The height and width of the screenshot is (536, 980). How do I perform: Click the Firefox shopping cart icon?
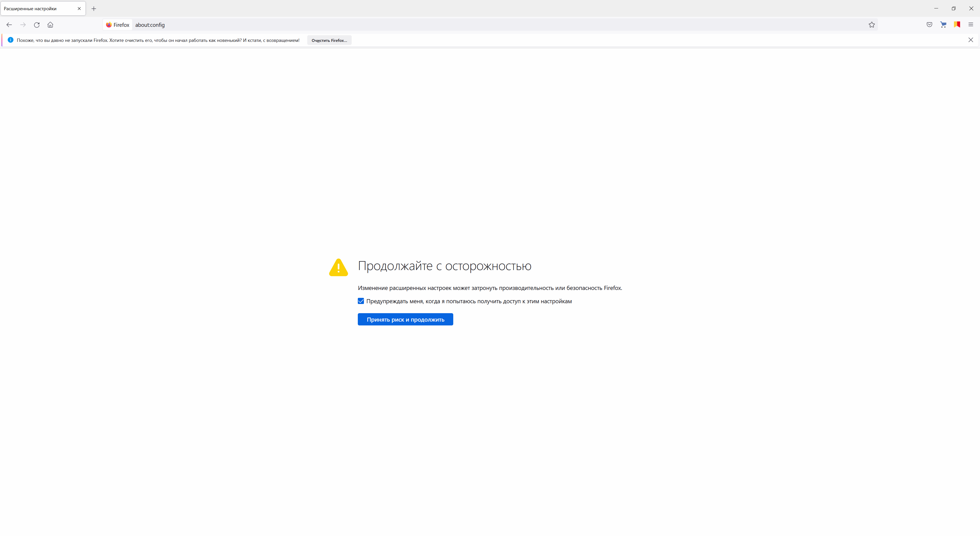coord(942,25)
